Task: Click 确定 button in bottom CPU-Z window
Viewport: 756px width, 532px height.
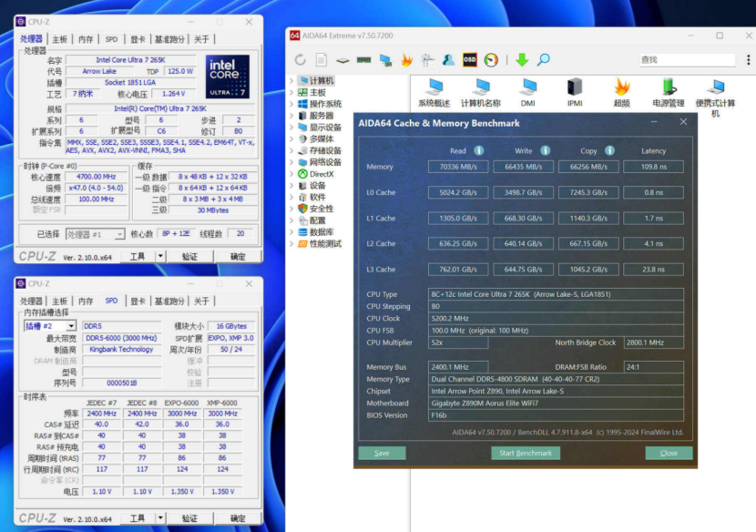Action: [x=238, y=518]
